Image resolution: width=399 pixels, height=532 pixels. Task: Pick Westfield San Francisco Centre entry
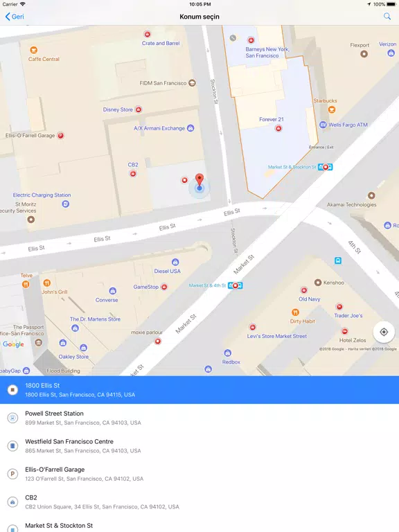[199, 446]
